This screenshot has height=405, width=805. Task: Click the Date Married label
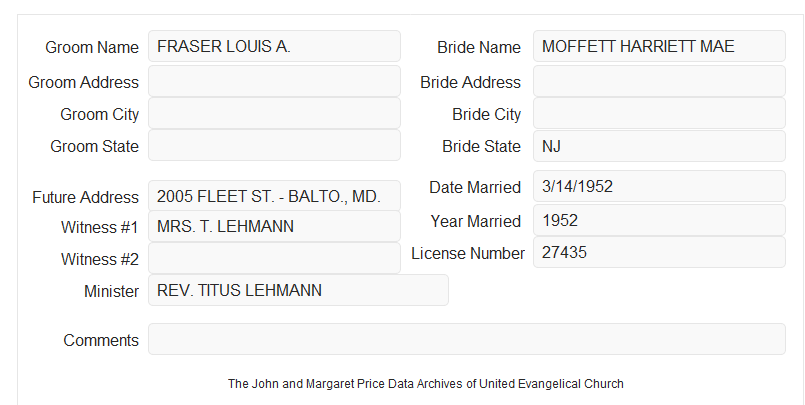click(x=475, y=187)
